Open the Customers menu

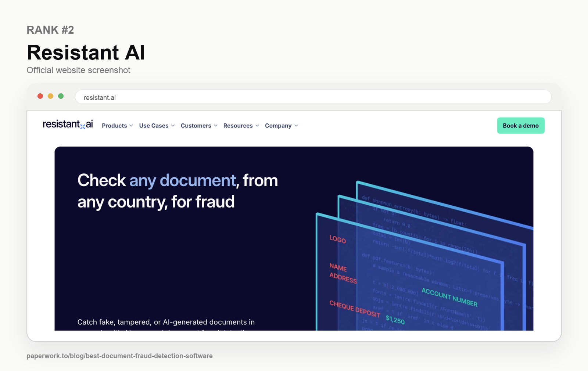click(196, 126)
